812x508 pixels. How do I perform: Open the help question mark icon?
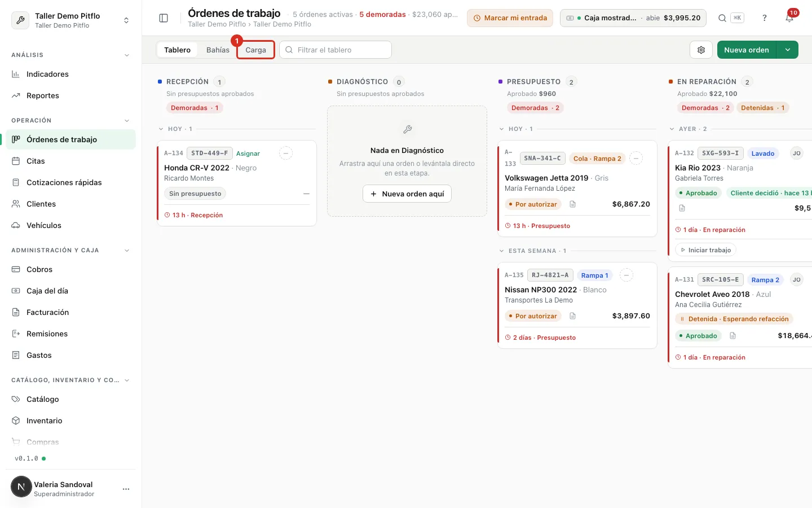(765, 18)
